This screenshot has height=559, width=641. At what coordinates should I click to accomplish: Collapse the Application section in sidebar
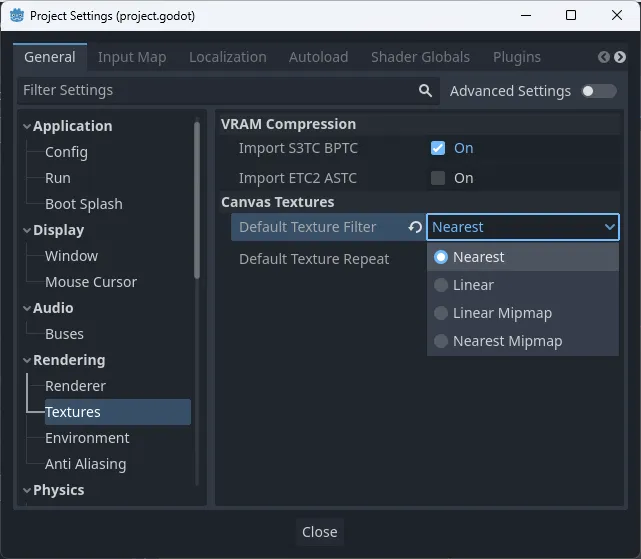(26, 126)
